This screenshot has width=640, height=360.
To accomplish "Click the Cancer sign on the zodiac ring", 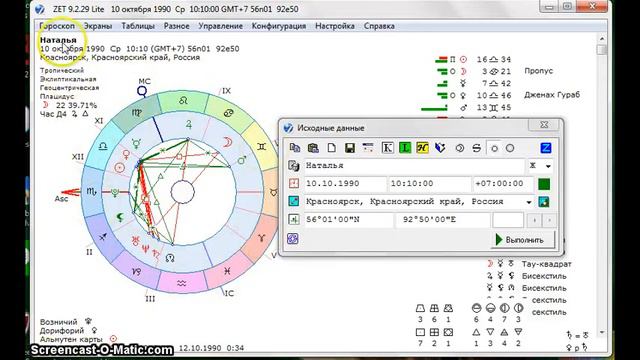I will [x=229, y=113].
